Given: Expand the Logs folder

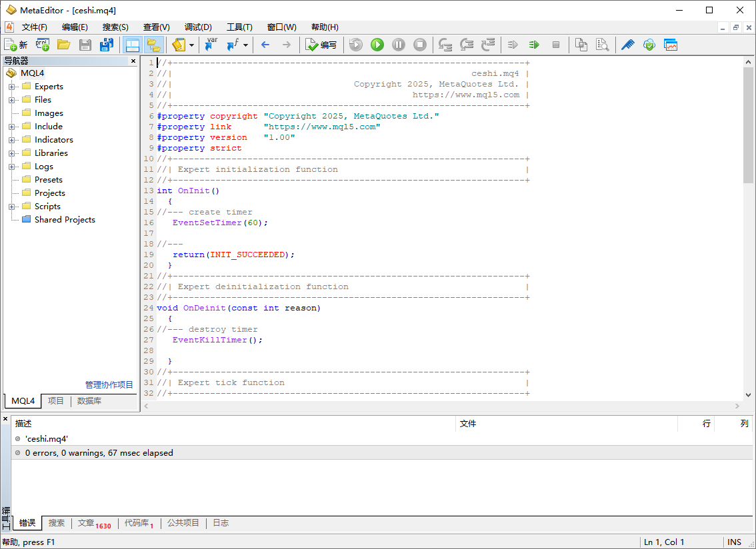Looking at the screenshot, I should [x=11, y=167].
